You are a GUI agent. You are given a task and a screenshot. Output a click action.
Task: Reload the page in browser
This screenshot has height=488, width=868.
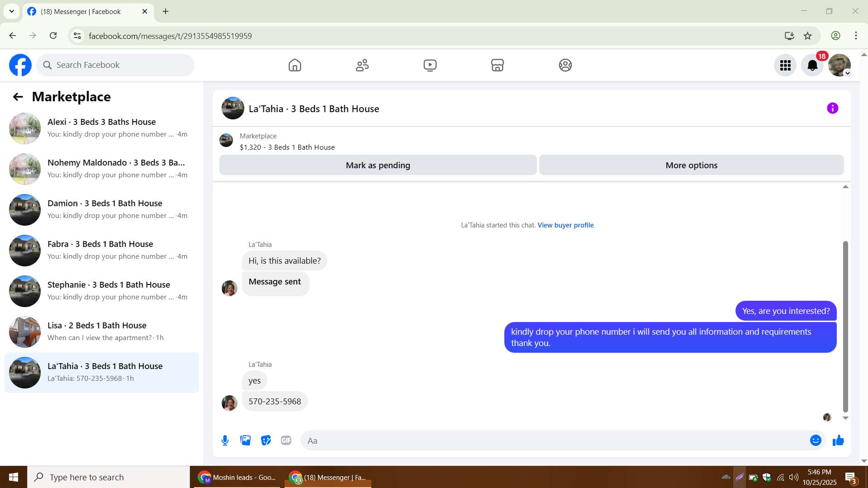pyautogui.click(x=53, y=36)
